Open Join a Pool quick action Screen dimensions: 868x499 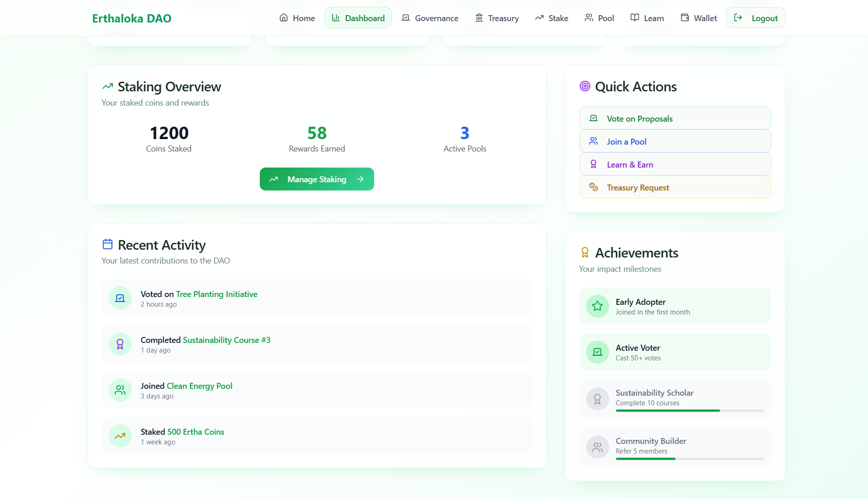point(675,141)
